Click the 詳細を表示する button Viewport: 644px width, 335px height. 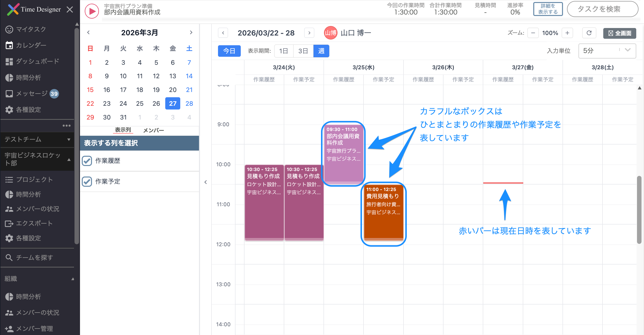547,9
